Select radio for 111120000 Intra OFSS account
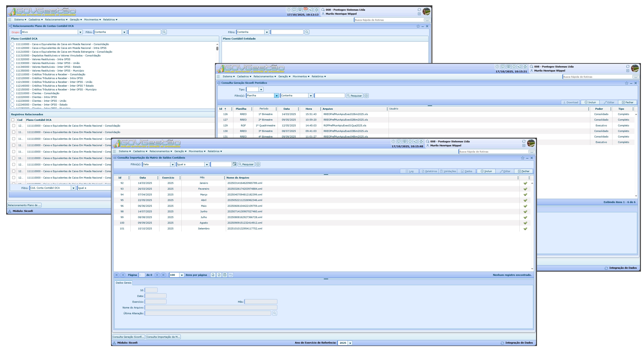This screenshot has height=350, width=644. [x=12, y=48]
